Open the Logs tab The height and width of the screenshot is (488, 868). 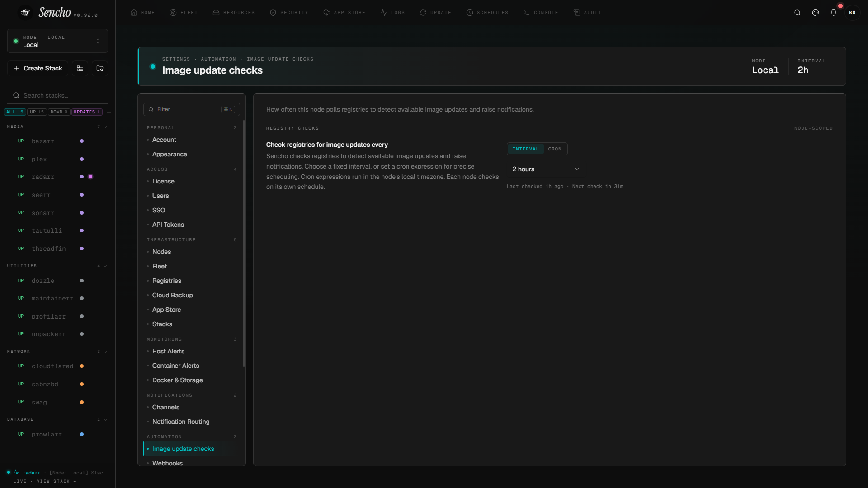pos(392,13)
